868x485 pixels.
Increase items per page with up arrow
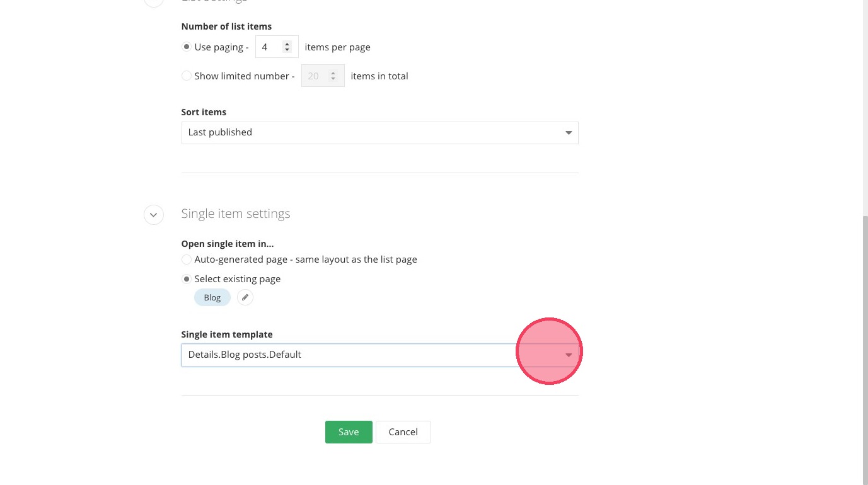point(287,43)
